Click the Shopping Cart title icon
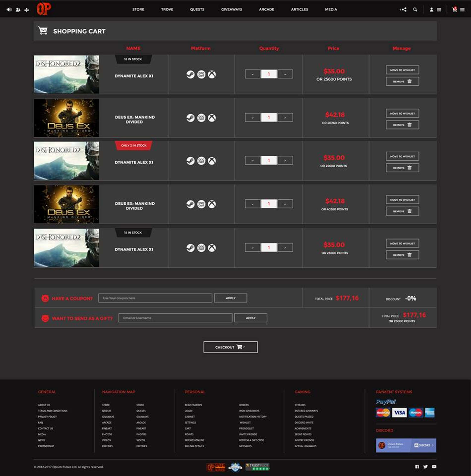The width and height of the screenshot is (471, 476). pos(43,31)
